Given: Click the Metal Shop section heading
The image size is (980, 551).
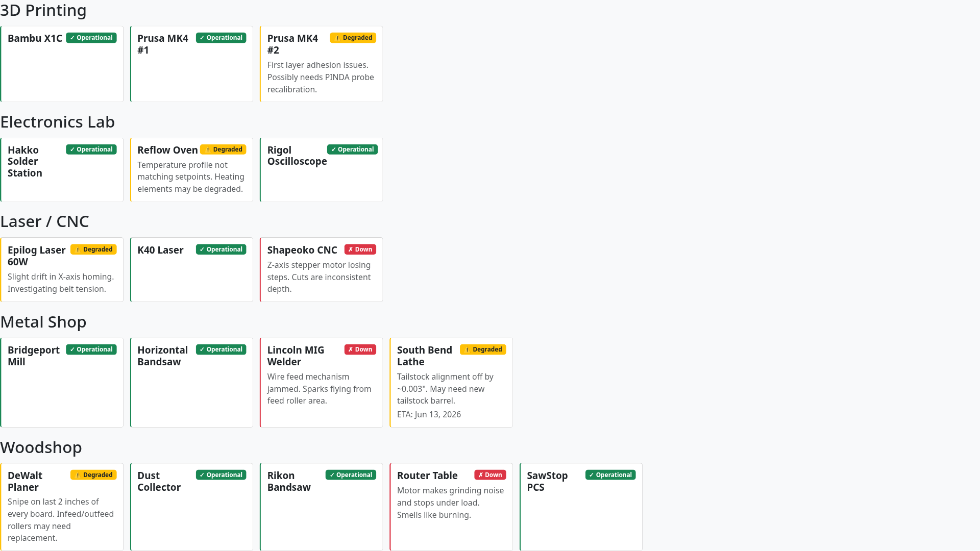Looking at the screenshot, I should [43, 322].
